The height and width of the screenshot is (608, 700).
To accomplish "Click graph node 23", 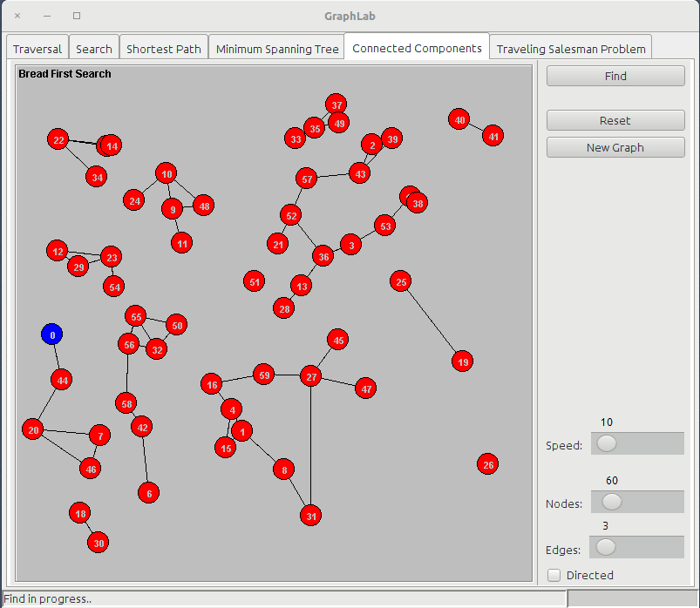I will coord(112,257).
